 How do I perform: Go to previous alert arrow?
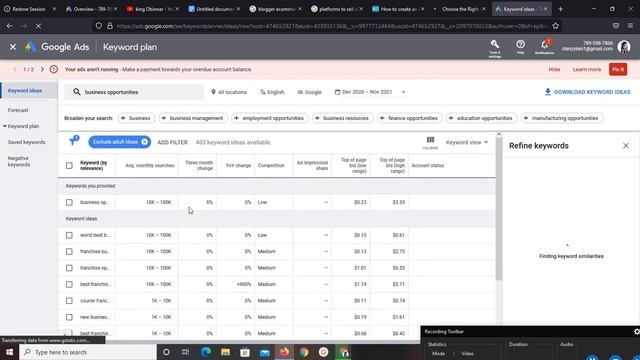tap(15, 69)
